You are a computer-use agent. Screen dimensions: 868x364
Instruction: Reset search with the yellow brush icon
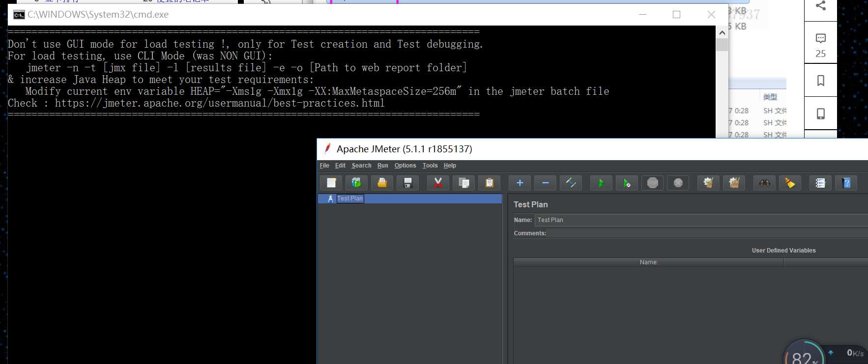click(790, 183)
